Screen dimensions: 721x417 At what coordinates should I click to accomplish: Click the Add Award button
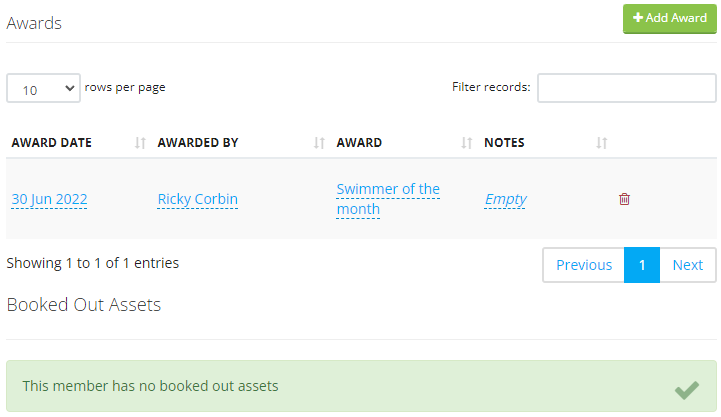(669, 19)
